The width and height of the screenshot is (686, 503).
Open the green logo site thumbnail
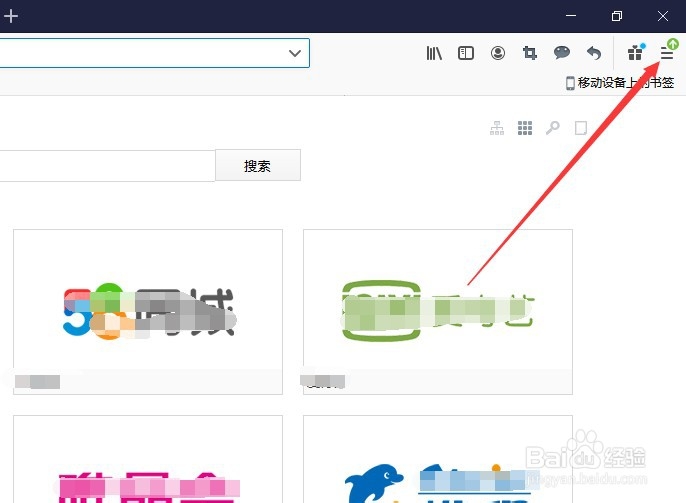[438, 311]
